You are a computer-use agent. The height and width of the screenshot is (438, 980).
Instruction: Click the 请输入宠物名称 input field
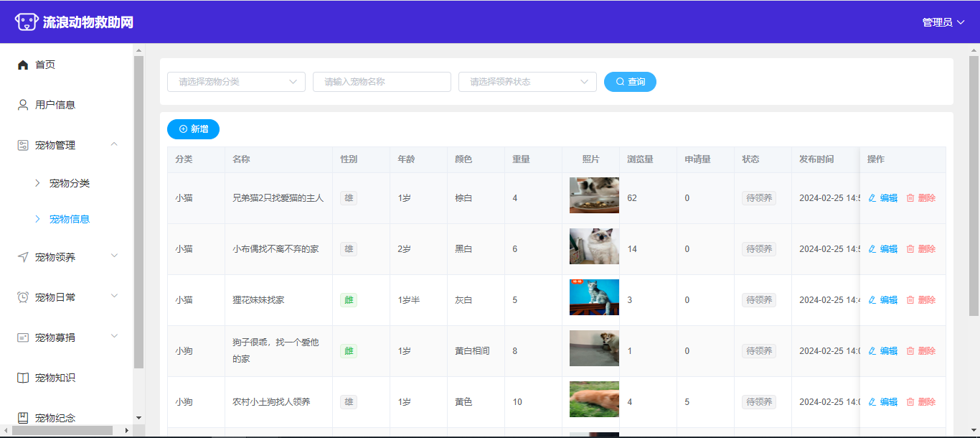point(382,82)
